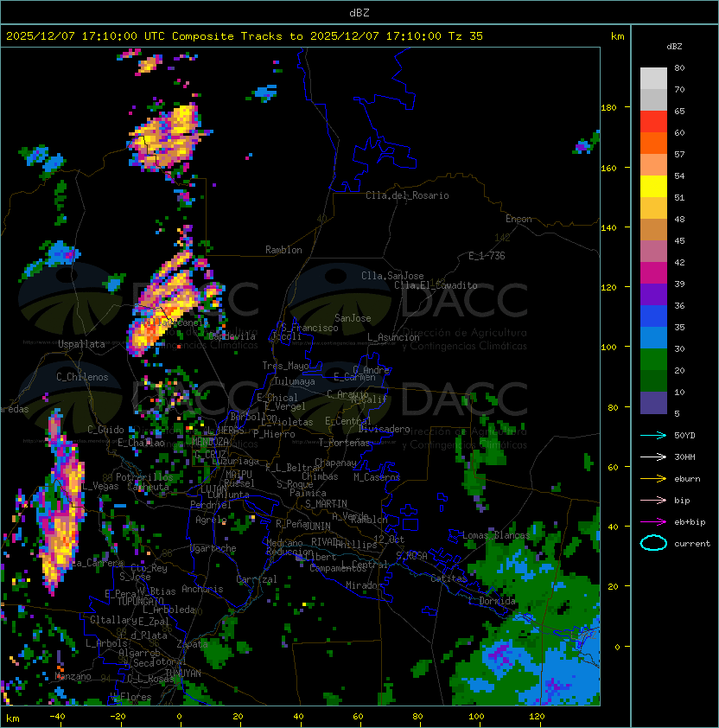Pick the slate purple 5-10 dBZ swatch
This screenshot has height=728, width=719.
[653, 403]
